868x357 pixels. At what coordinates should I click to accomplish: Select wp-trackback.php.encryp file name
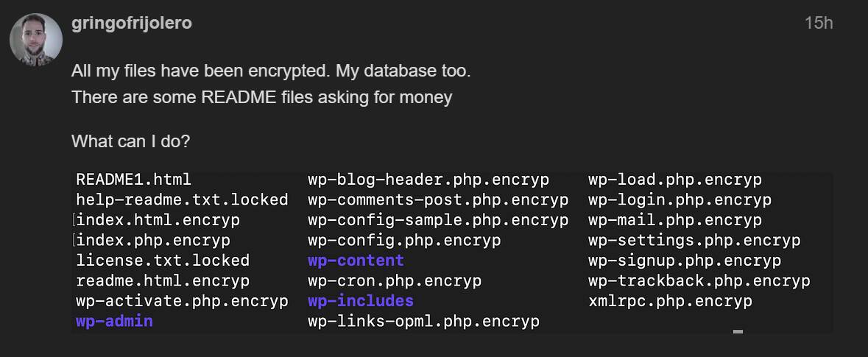click(699, 280)
